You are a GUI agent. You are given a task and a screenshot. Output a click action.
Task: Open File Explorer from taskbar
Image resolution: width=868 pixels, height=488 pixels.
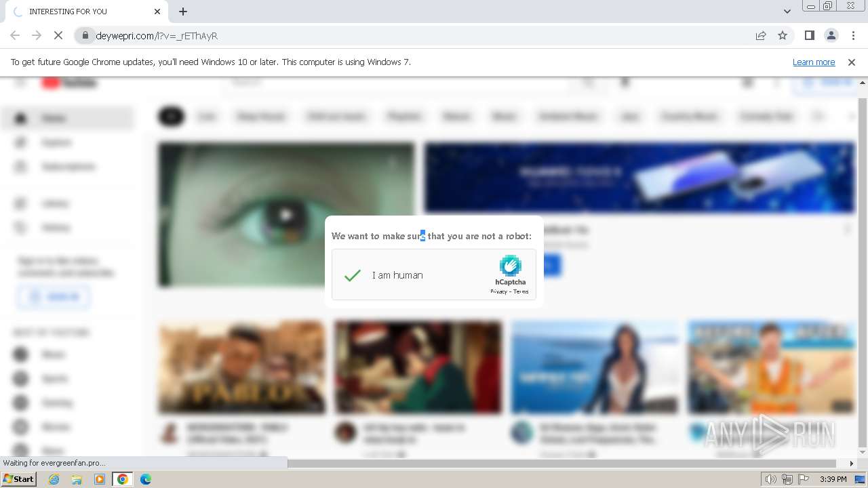[x=77, y=479]
